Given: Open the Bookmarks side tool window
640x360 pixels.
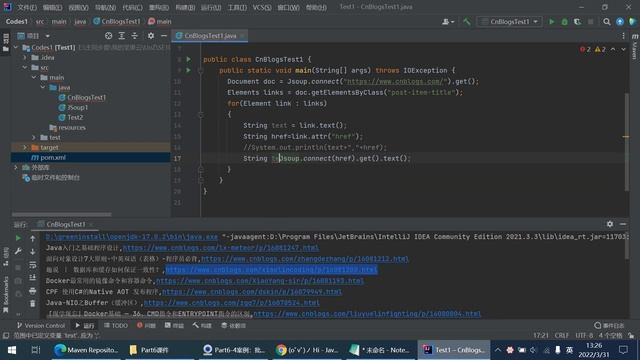Looking at the screenshot, I should tap(6, 295).
